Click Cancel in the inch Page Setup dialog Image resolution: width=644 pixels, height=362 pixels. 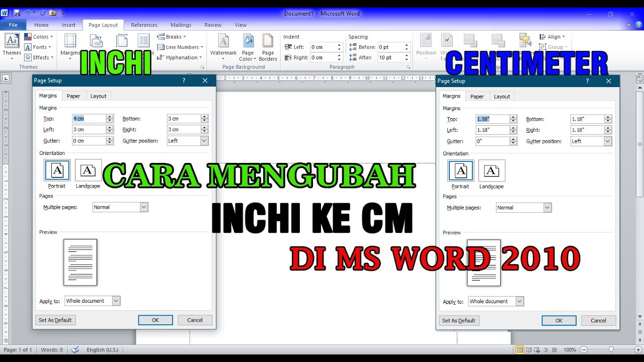(598, 320)
